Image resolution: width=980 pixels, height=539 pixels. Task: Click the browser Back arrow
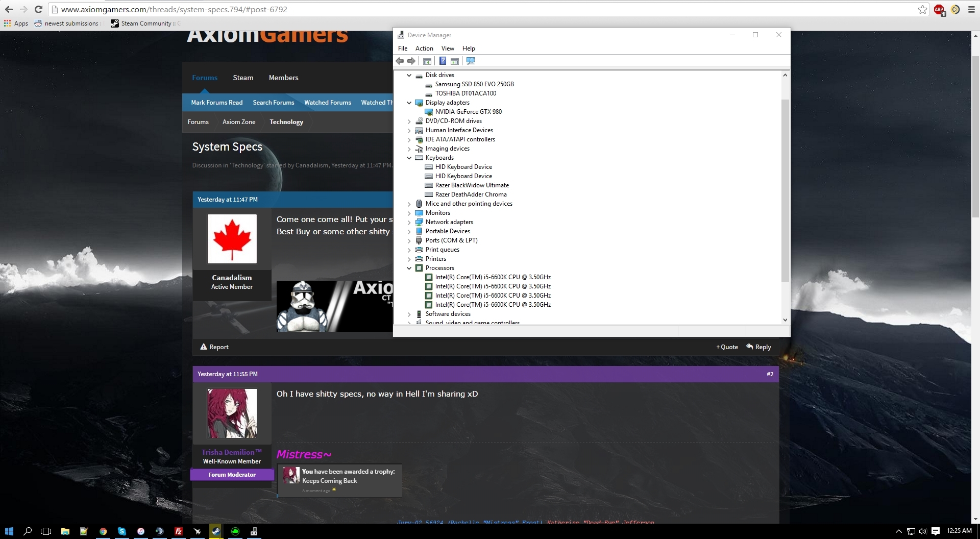pos(9,9)
